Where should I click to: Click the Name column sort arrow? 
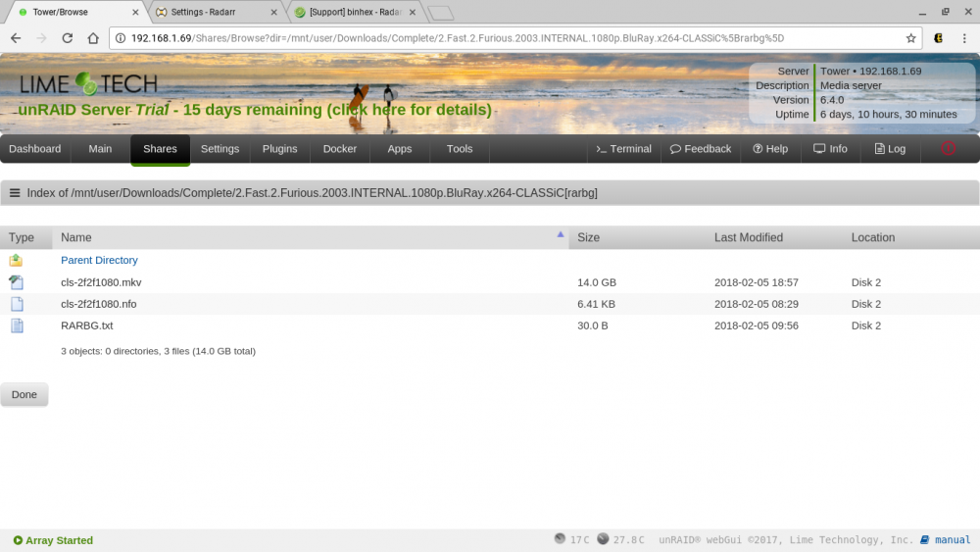click(x=560, y=234)
